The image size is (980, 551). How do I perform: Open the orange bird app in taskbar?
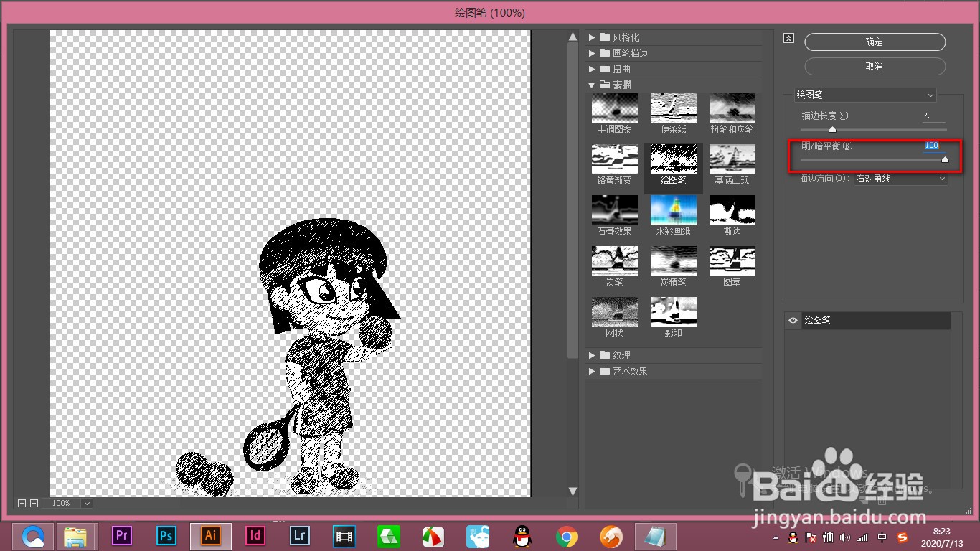point(611,536)
